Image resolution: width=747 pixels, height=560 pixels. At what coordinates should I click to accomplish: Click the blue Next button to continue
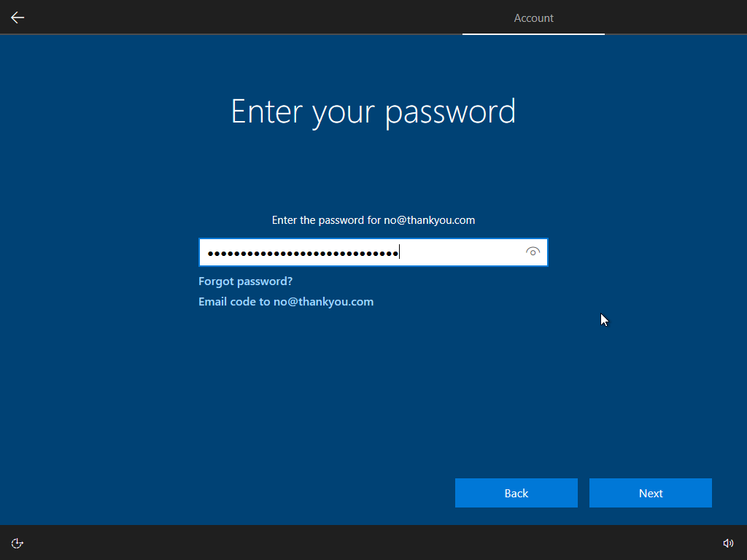point(650,493)
